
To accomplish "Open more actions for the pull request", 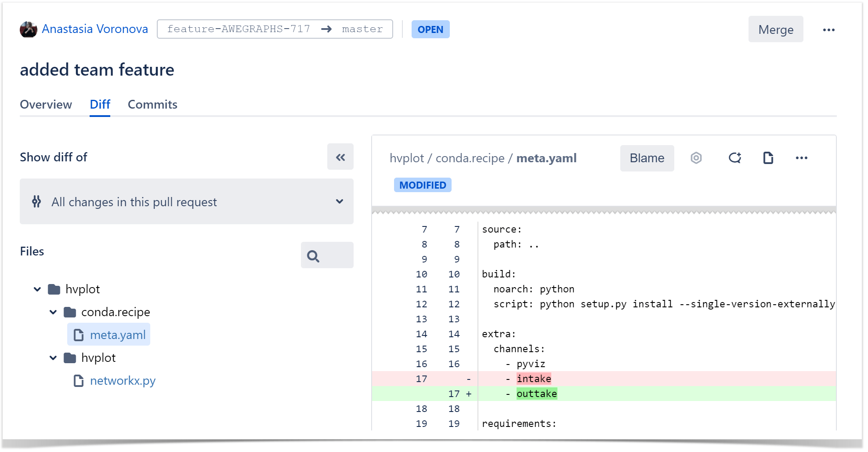I will pos(829,29).
